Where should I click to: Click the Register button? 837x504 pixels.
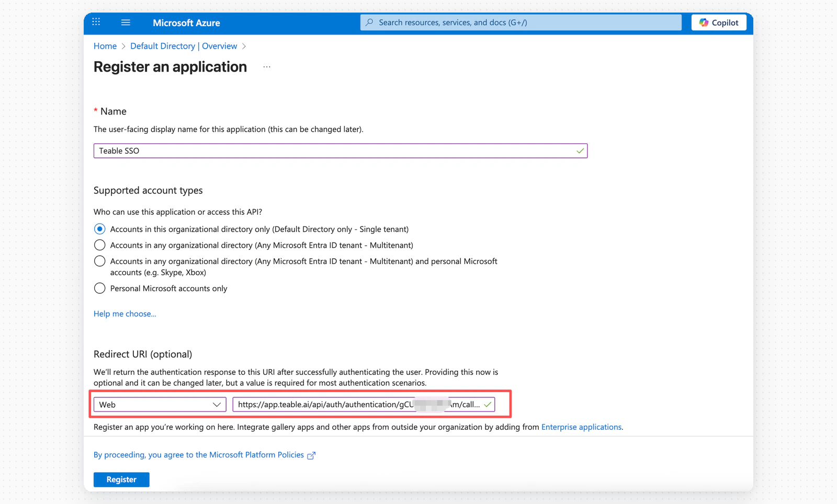click(121, 479)
